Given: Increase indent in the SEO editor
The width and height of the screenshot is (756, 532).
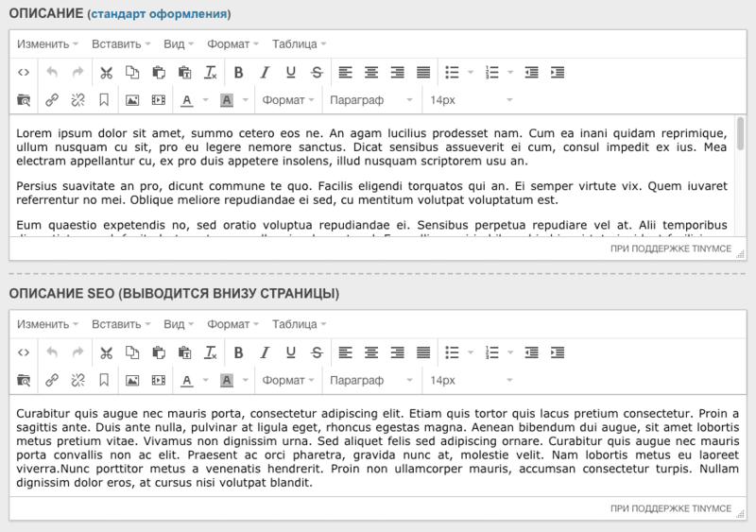Looking at the screenshot, I should point(558,353).
